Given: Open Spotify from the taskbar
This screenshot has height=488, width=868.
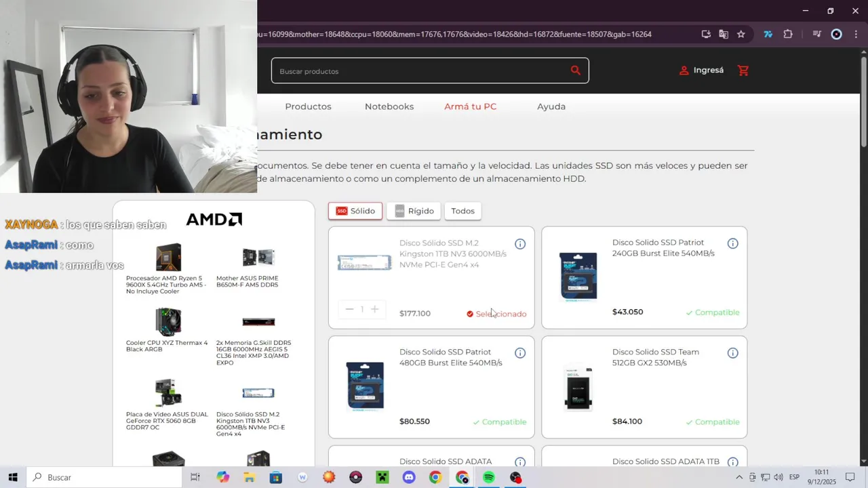Looking at the screenshot, I should pyautogui.click(x=489, y=477).
